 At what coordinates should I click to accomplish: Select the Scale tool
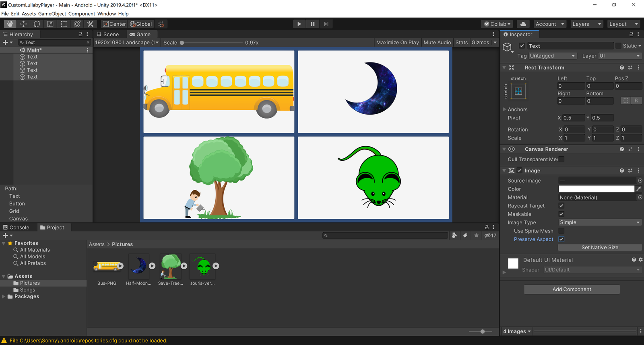click(50, 24)
